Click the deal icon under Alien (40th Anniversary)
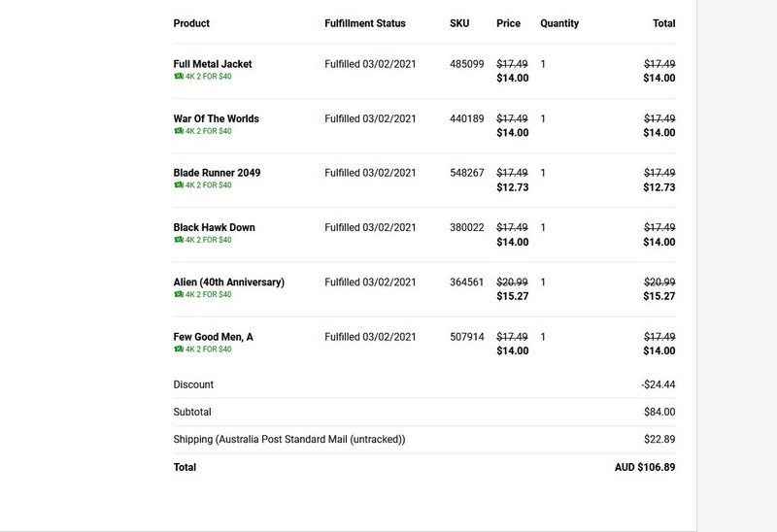This screenshot has width=777, height=532. click(x=179, y=294)
